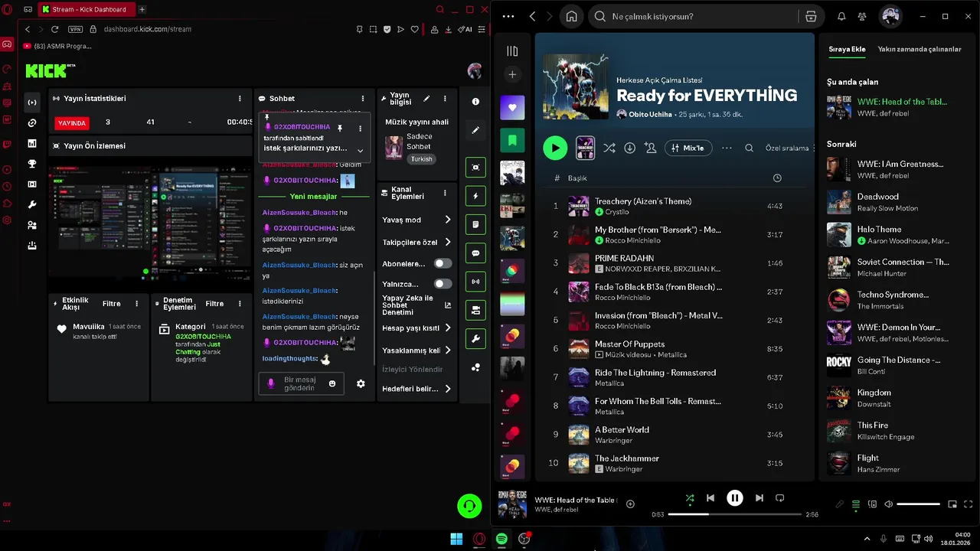Toggle the preview widget button on Kick right rail

tap(475, 168)
